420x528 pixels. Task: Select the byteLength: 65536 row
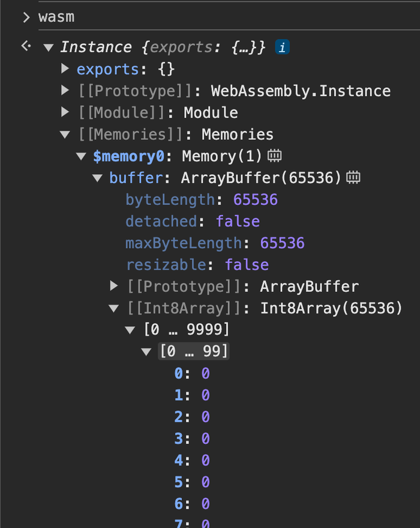202,199
